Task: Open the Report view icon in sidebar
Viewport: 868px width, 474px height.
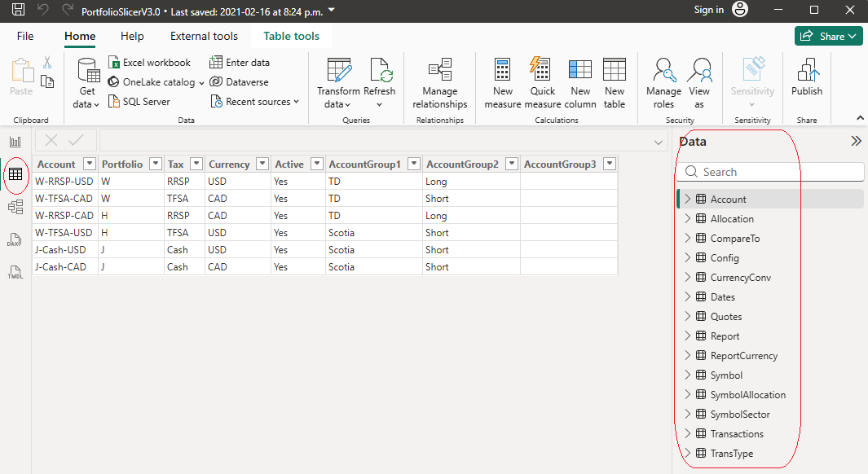Action: point(15,141)
